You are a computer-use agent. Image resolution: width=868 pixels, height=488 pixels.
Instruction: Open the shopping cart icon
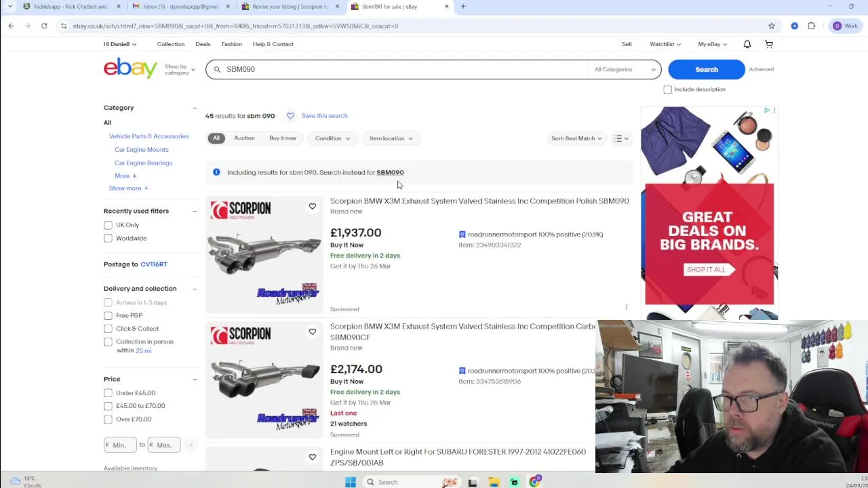tap(769, 44)
